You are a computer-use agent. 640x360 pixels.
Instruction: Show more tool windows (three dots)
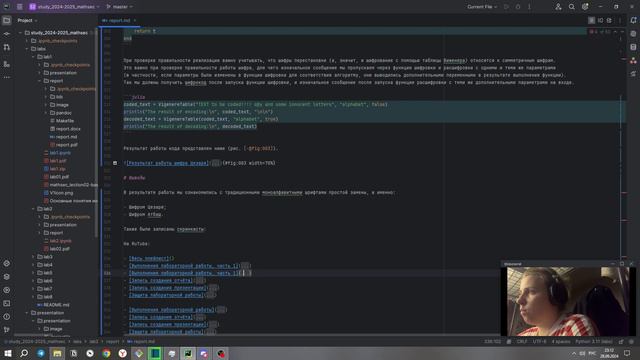point(7,77)
